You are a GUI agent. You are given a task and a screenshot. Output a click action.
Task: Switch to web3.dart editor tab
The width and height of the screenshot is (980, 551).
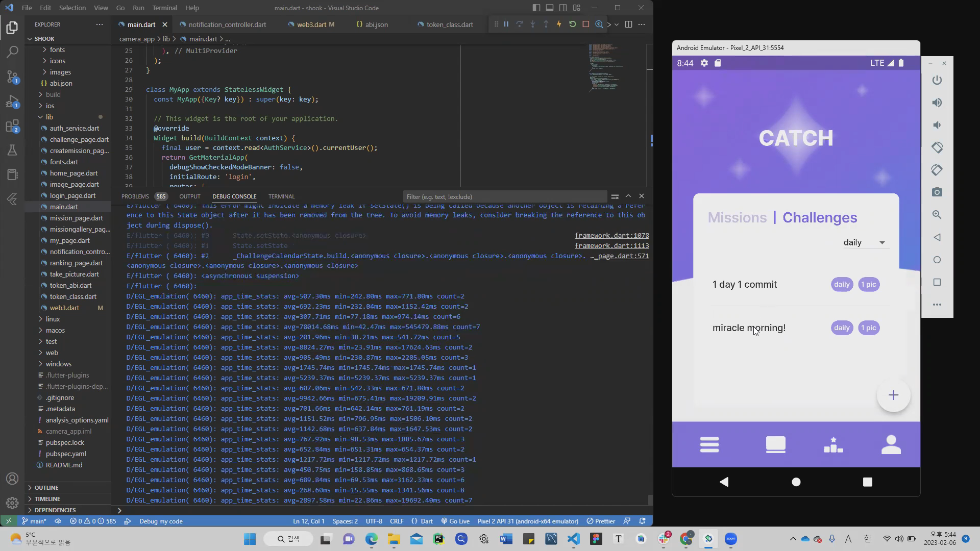(311, 24)
